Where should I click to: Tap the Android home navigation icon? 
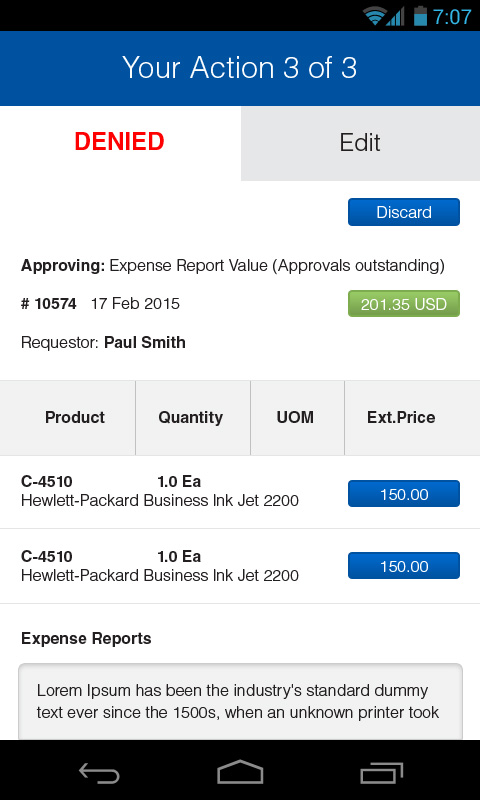coord(240,771)
